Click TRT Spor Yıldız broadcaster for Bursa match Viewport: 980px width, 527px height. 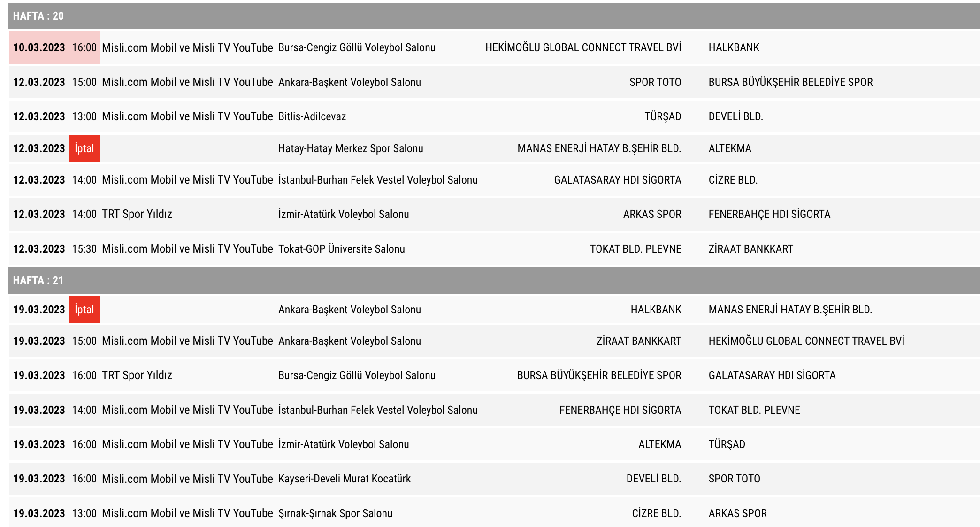click(x=137, y=375)
